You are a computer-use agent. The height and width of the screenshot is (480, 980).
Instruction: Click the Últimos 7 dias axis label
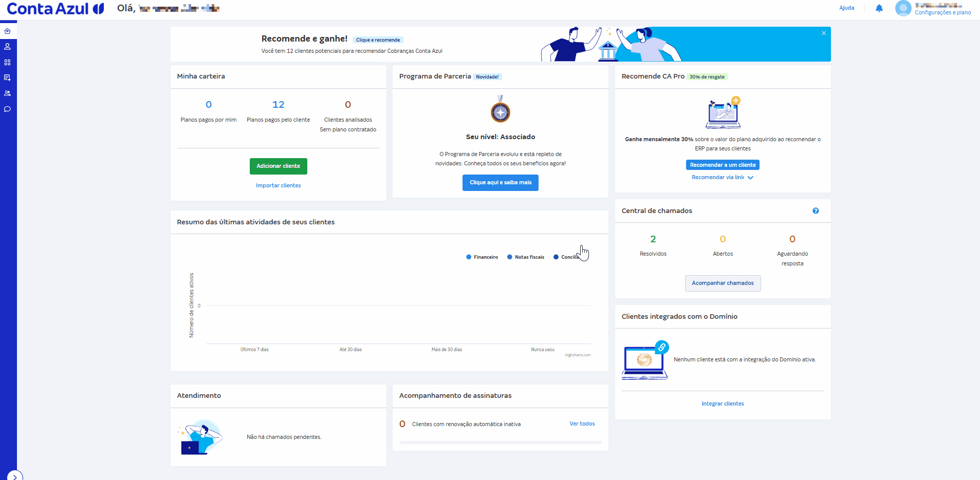click(254, 350)
